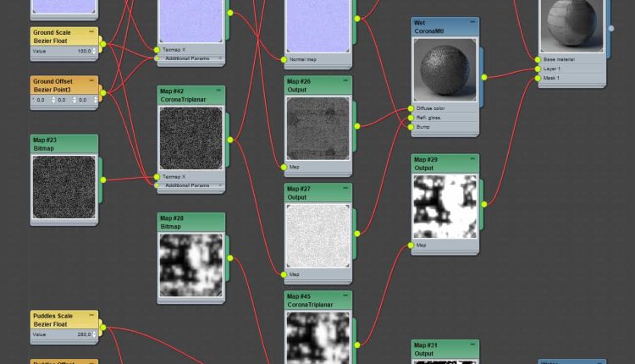Click the Bump input socket on Wet material
The height and width of the screenshot is (364, 635).
coord(411,127)
